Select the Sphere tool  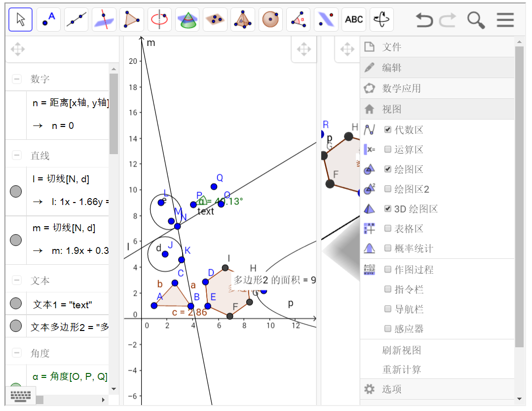(x=271, y=19)
